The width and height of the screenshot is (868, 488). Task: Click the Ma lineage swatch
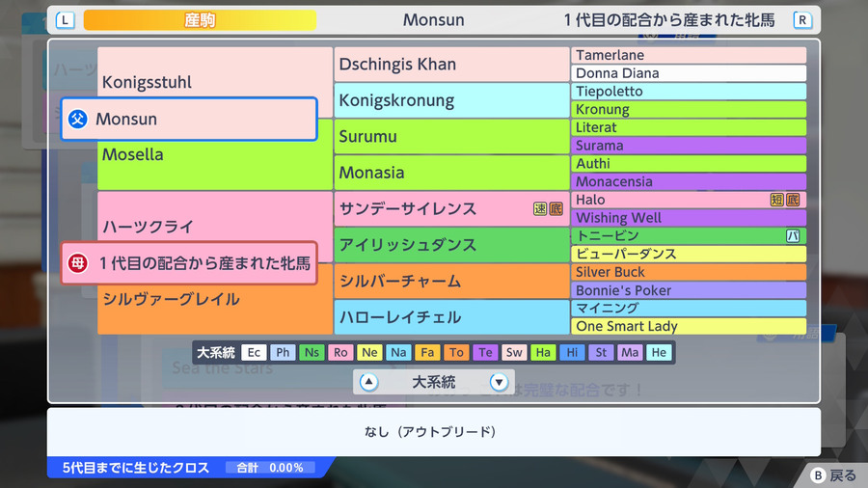pos(630,352)
